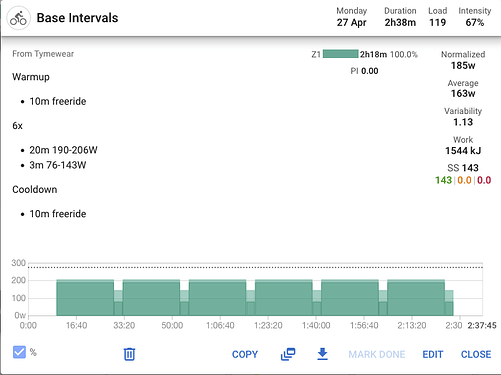Click the Variability 1.13 stat
Viewport: 501px width, 375px height.
tap(463, 117)
